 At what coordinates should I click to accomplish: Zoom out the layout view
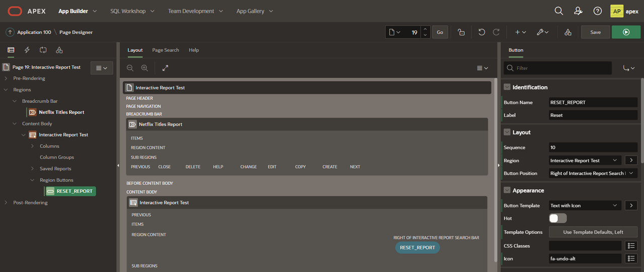(130, 68)
